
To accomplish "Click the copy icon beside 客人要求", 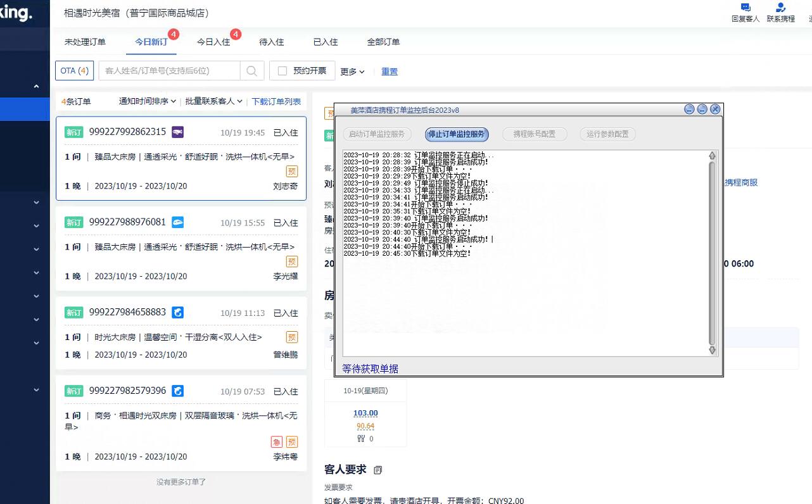I will pyautogui.click(x=378, y=470).
